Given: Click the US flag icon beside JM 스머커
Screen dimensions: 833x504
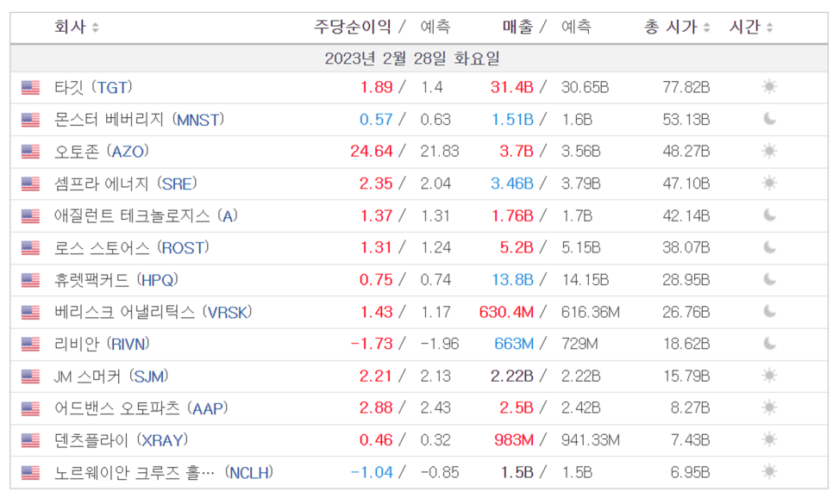Looking at the screenshot, I should (31, 376).
